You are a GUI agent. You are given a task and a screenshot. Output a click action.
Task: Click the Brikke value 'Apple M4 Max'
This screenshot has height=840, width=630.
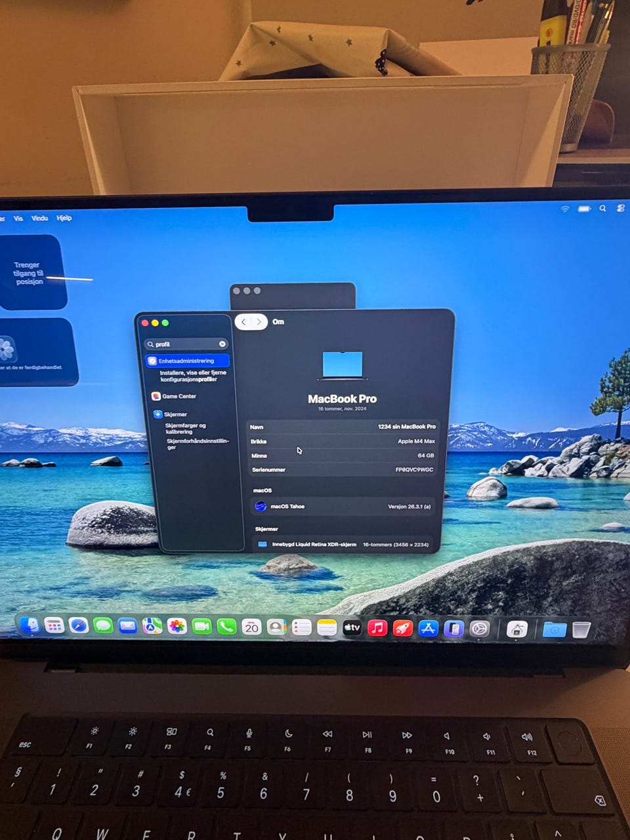[x=416, y=441]
